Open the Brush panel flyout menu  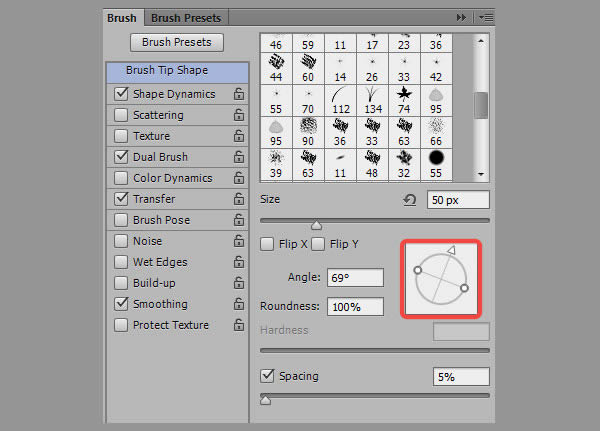click(x=484, y=18)
